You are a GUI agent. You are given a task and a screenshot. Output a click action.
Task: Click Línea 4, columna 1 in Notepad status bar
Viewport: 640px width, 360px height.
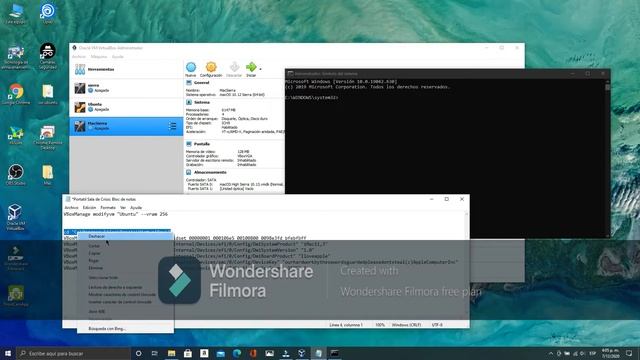[346, 325]
